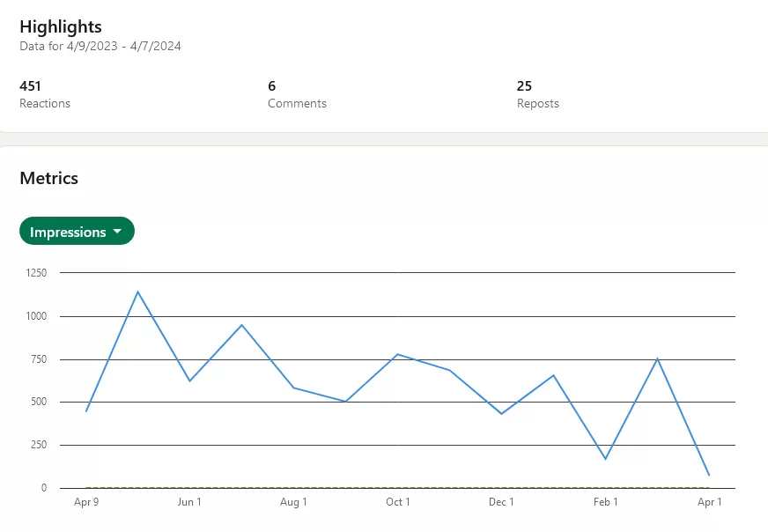
Task: Click the Apr 1 axis label
Action: [710, 502]
